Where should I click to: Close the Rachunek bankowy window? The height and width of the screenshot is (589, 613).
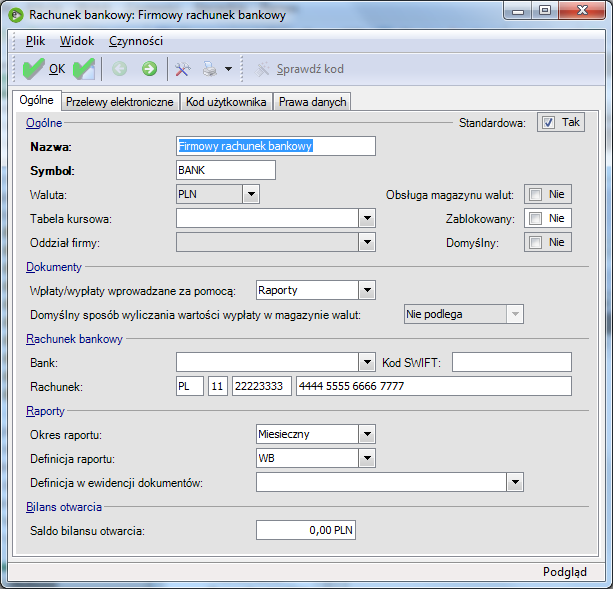click(x=582, y=11)
